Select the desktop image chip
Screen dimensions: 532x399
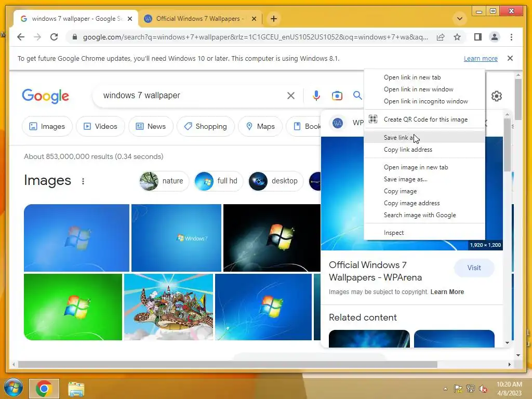[276, 181]
